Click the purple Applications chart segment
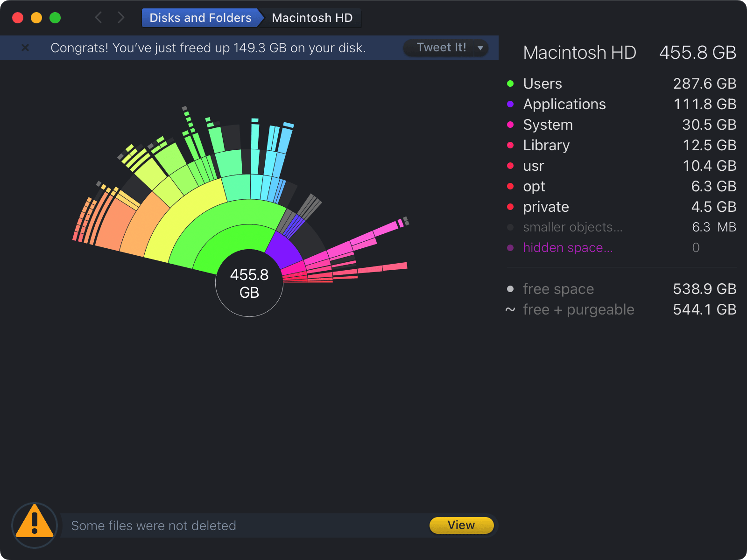The image size is (747, 560). pos(284,250)
